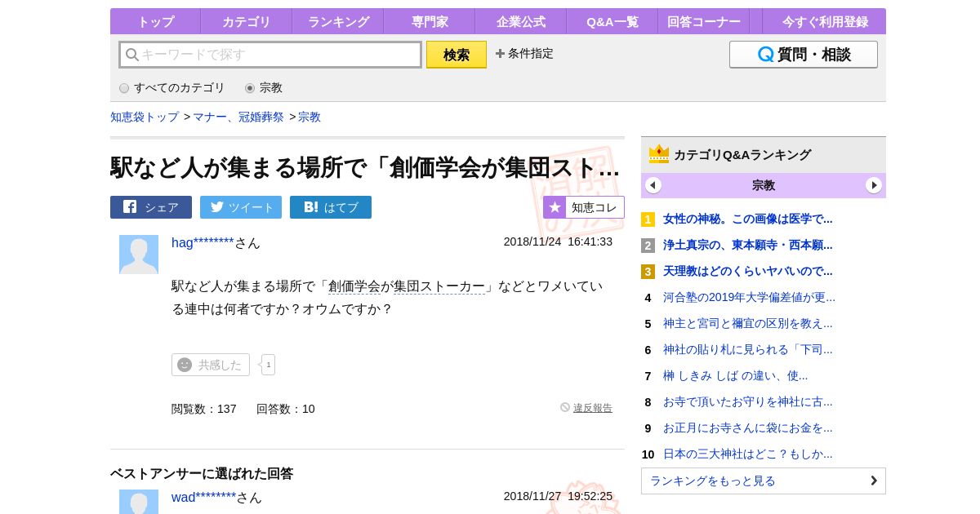Click the yellow 検索 search button

[x=457, y=55]
